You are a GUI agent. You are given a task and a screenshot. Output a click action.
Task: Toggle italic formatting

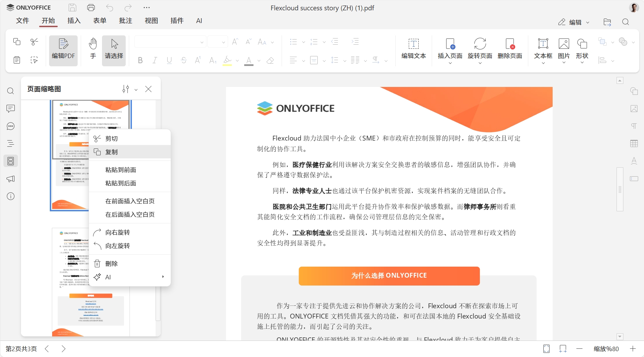tap(155, 60)
